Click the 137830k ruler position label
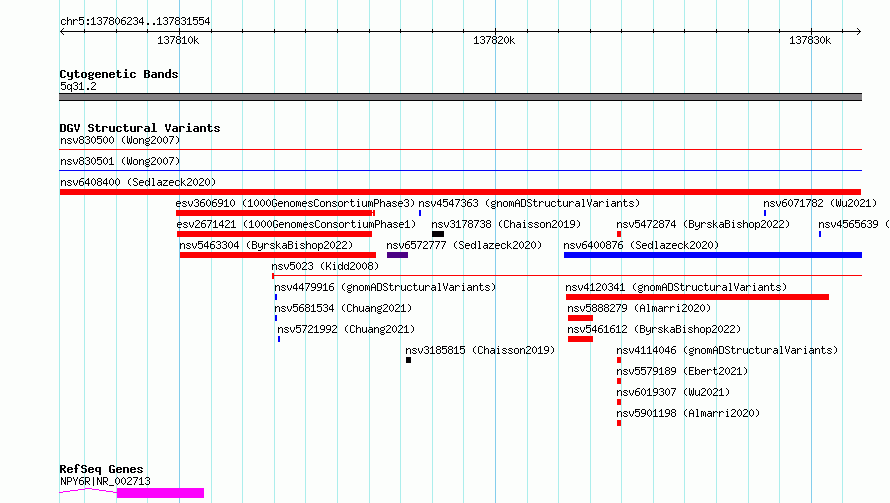This screenshot has height=503, width=890. (810, 40)
